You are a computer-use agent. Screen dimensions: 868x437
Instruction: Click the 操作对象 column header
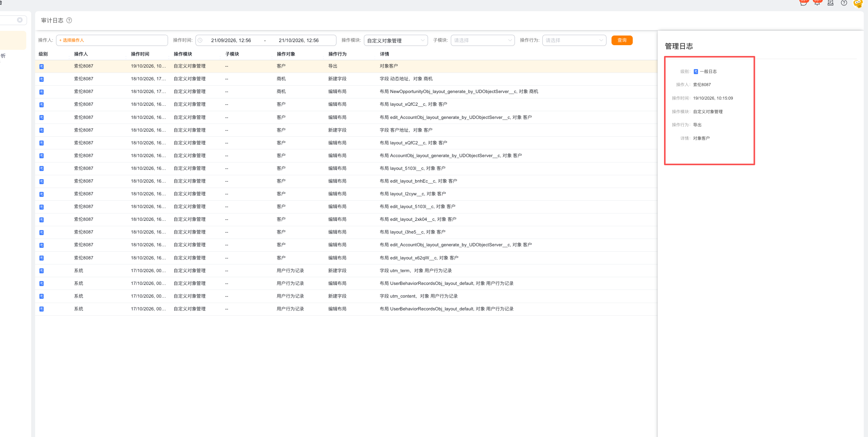tap(286, 54)
